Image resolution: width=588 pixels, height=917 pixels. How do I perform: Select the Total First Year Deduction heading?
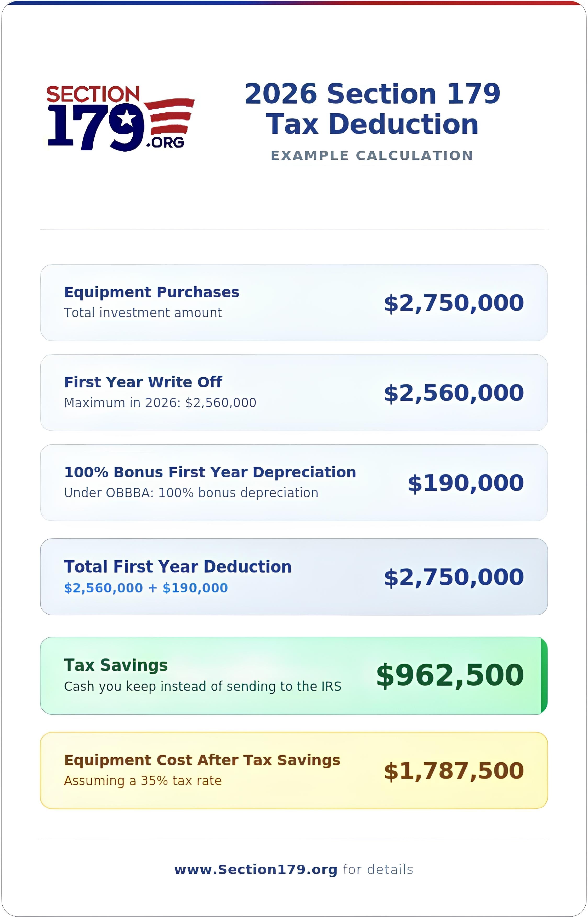point(178,566)
